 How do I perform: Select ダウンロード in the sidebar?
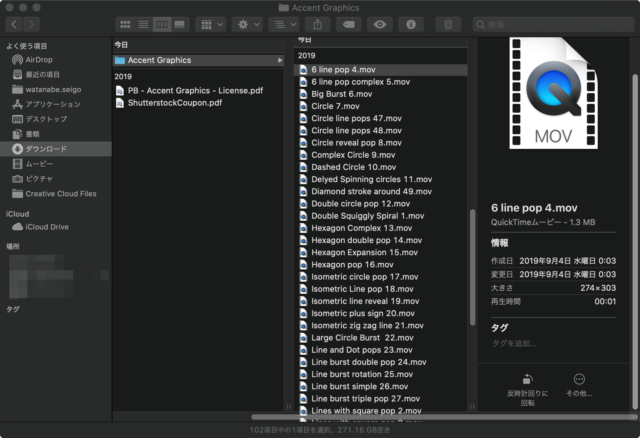click(56, 149)
